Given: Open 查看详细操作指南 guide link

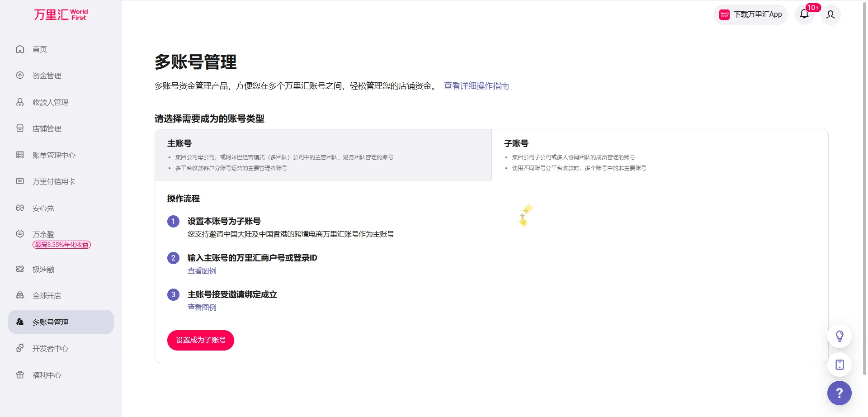Looking at the screenshot, I should (476, 85).
